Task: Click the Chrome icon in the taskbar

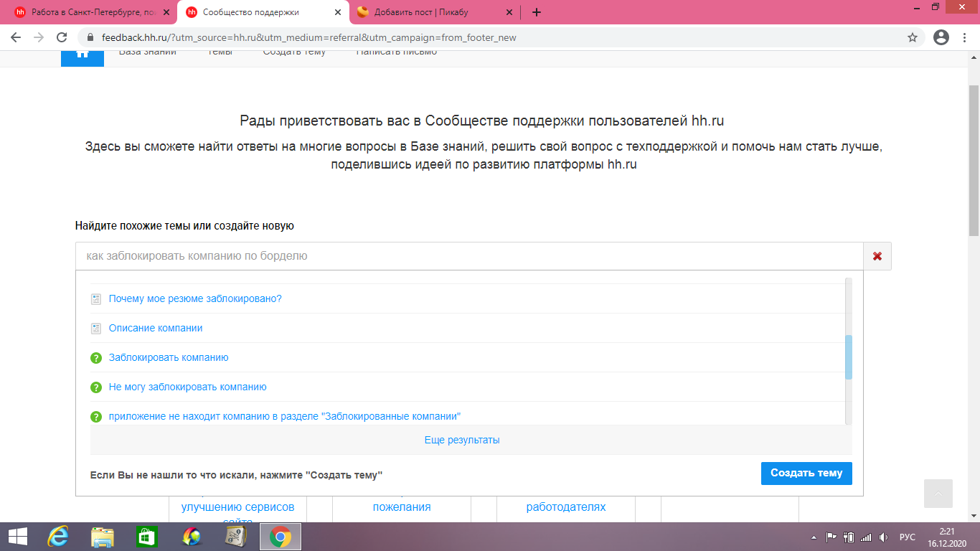Action: (280, 537)
